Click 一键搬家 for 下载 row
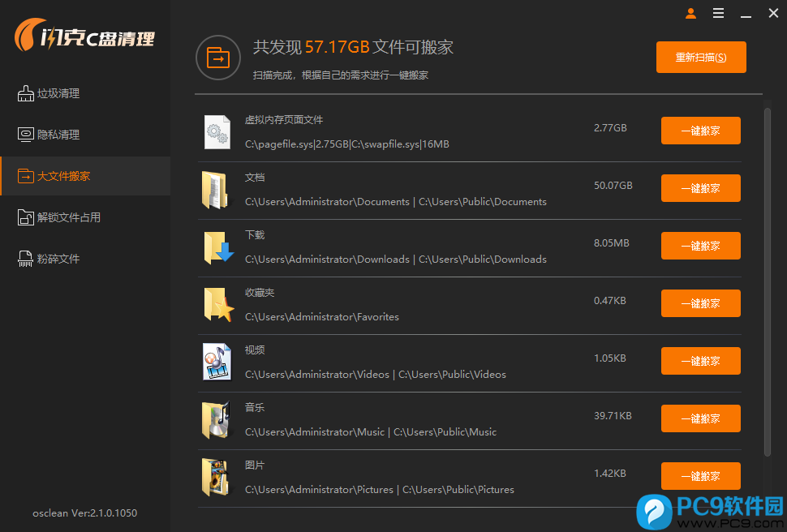The height and width of the screenshot is (532, 787). pos(701,246)
